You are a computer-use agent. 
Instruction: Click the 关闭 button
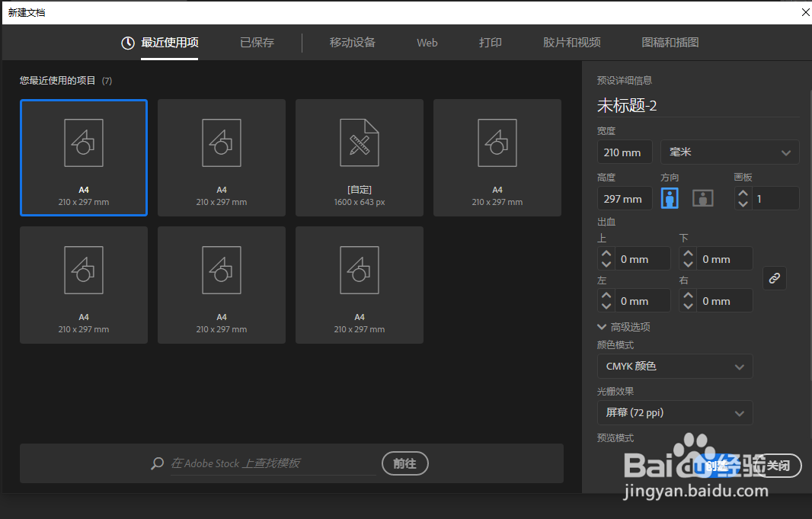pyautogui.click(x=778, y=466)
